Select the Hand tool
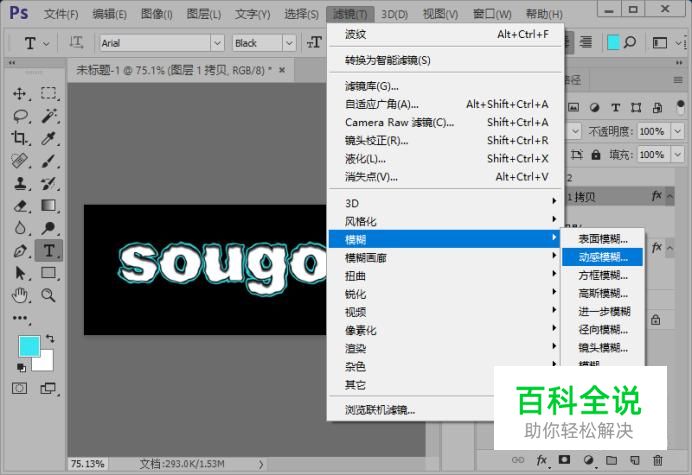692x475 pixels. pyautogui.click(x=20, y=295)
